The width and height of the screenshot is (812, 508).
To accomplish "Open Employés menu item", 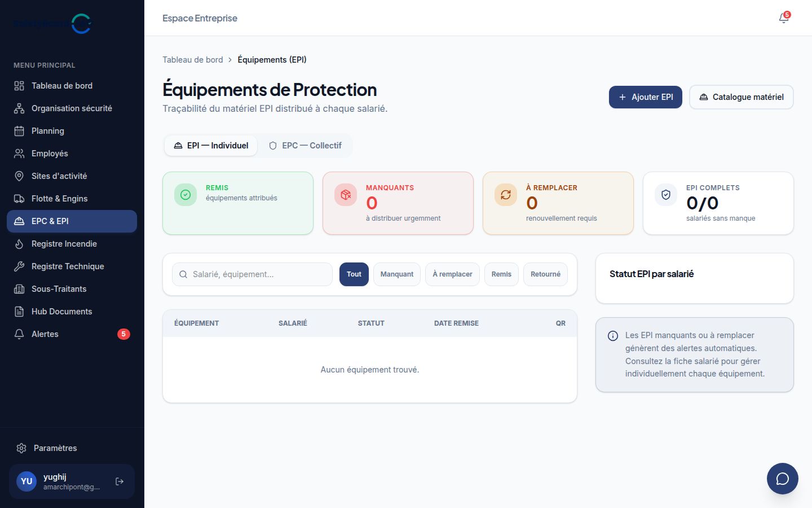I will click(72, 154).
